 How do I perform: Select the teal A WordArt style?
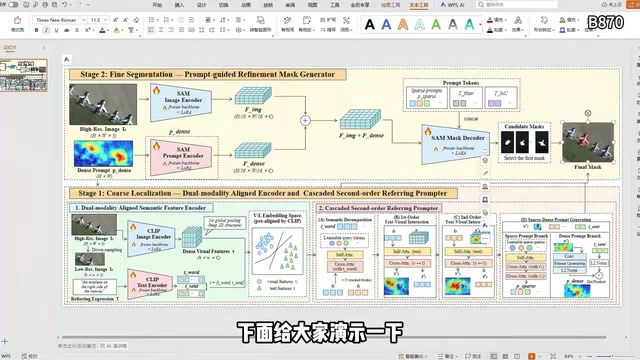[x=469, y=24]
